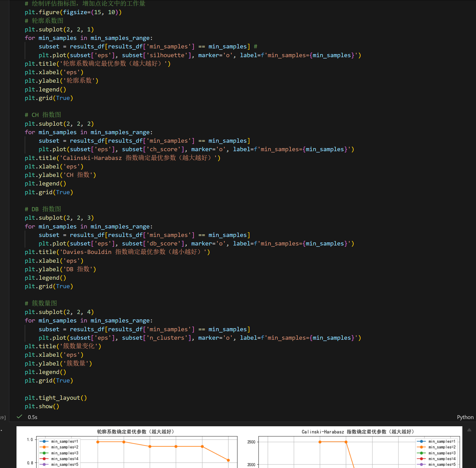Screen dimensions: 476x468
Task: Click the comment '# 簇数量图'
Action: tap(41, 303)
